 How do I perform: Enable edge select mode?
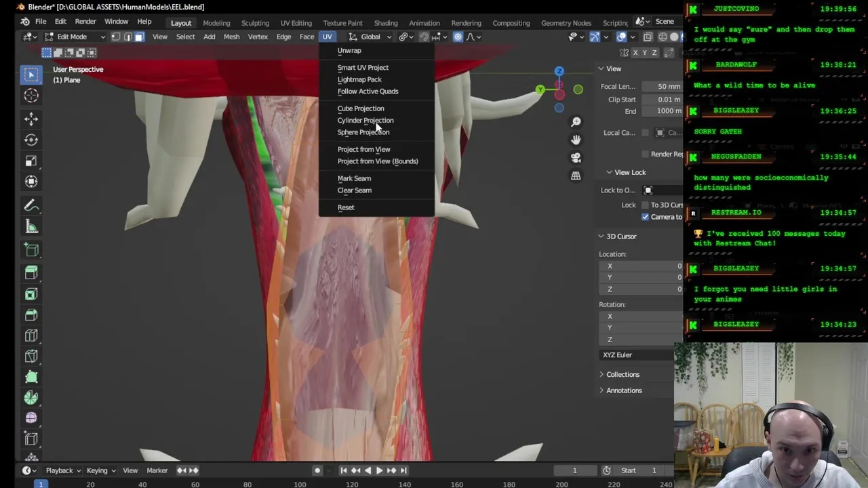[127, 37]
